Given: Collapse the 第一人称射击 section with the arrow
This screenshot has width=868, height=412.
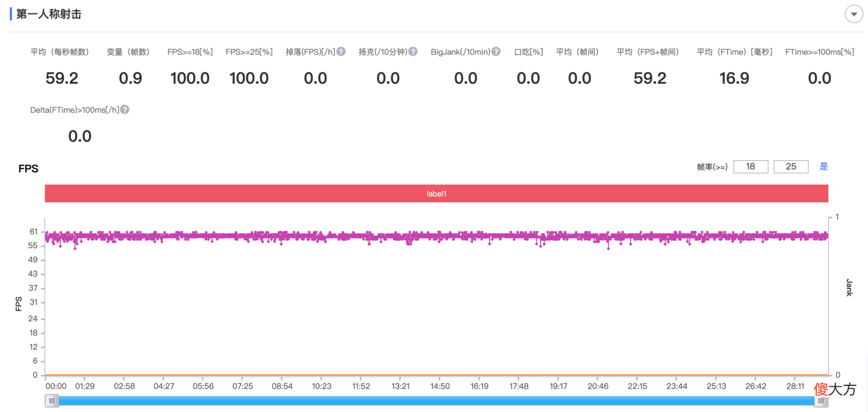Looking at the screenshot, I should pyautogui.click(x=854, y=14).
